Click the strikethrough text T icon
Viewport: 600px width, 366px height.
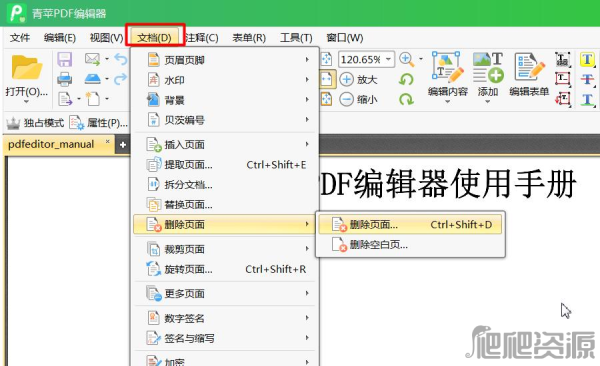[587, 80]
